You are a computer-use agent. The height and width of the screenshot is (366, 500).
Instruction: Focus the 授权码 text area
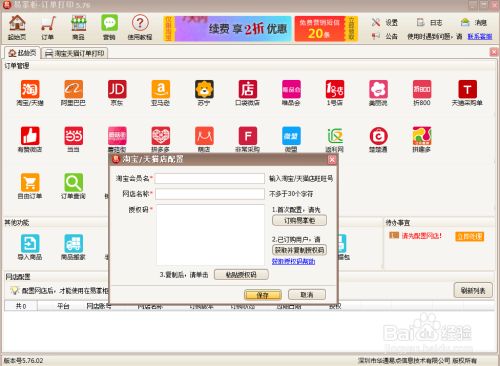210,235
